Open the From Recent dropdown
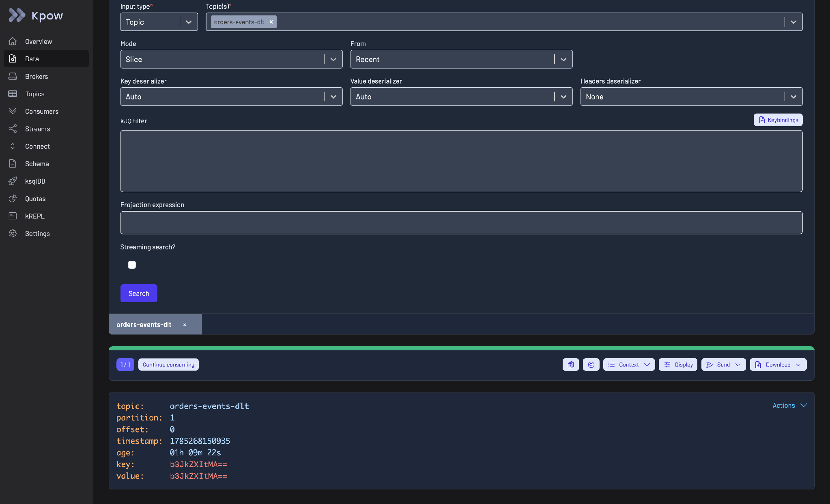830x504 pixels. pyautogui.click(x=461, y=59)
